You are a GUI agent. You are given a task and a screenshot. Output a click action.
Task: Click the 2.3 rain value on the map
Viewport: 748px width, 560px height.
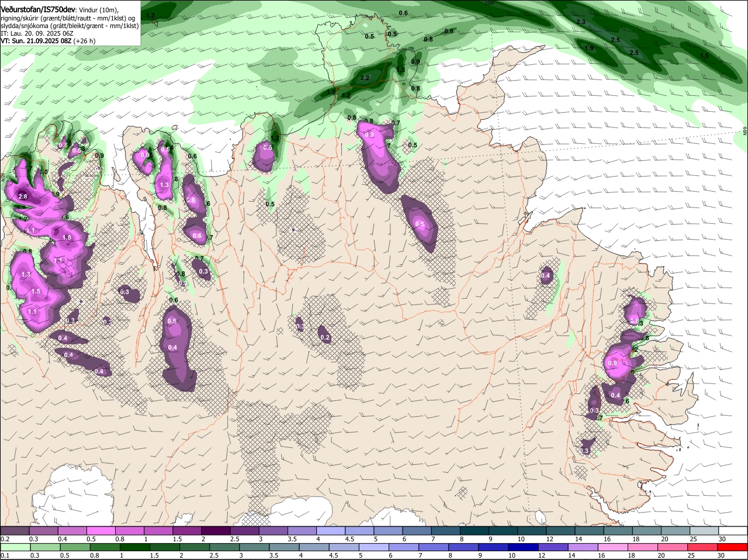581,22
